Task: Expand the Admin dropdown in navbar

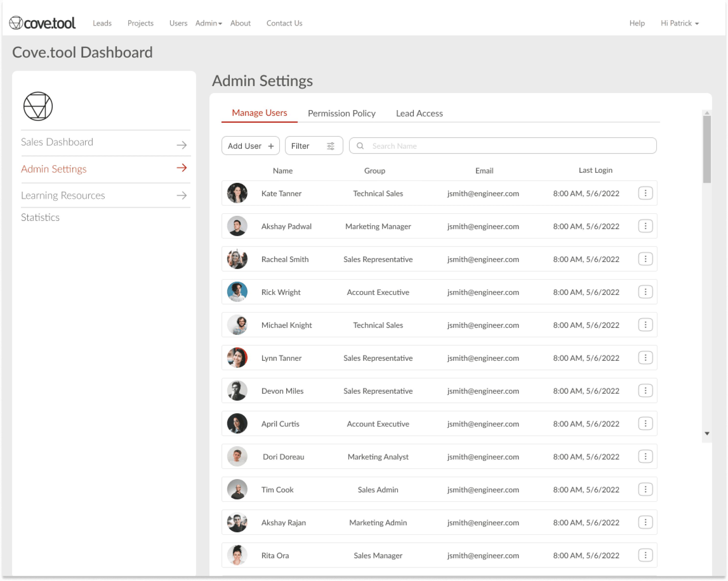Action: tap(208, 23)
